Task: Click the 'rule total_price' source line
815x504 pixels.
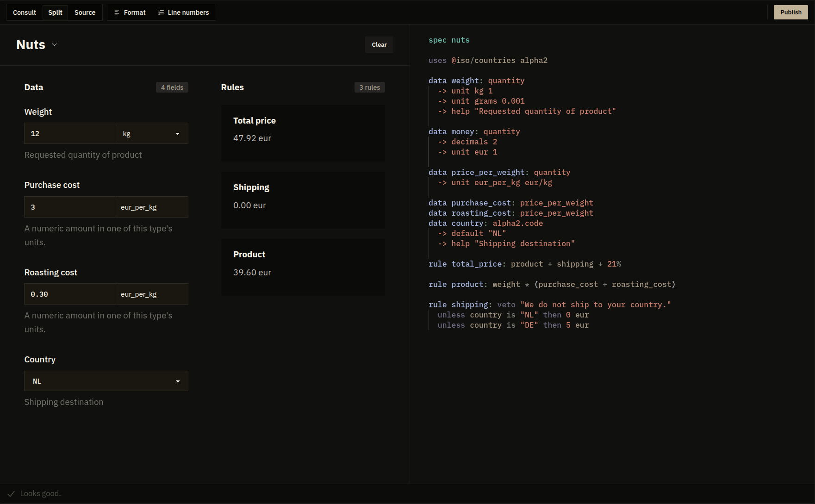Action: click(x=525, y=264)
